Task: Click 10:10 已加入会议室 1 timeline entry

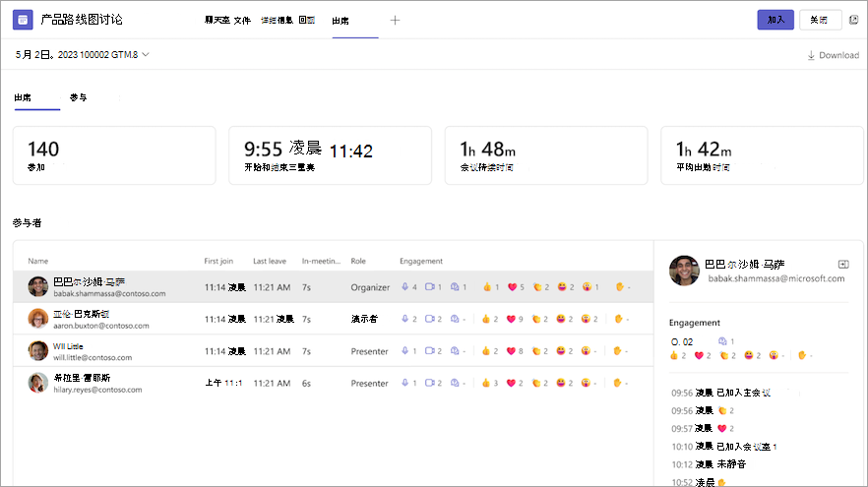Action: 724,447
